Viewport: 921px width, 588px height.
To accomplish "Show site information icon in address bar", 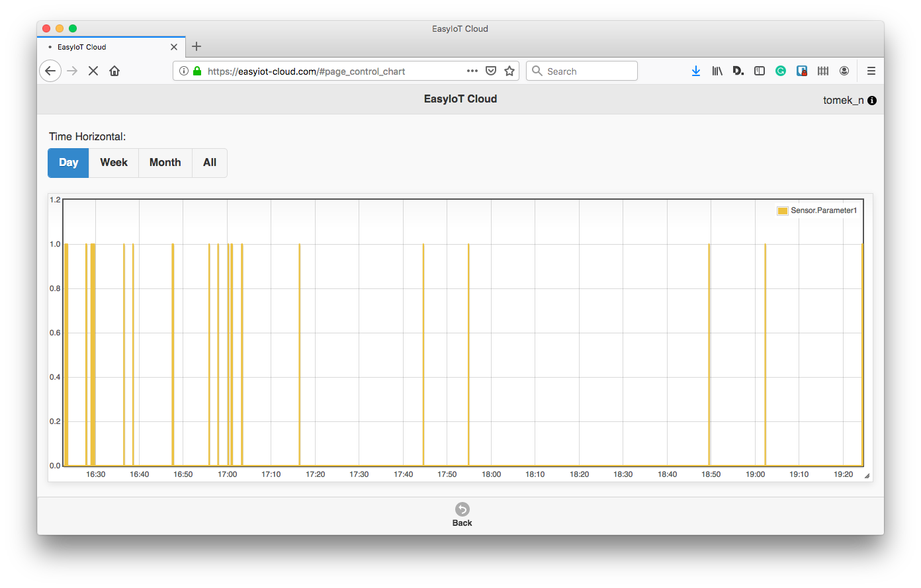I will pyautogui.click(x=184, y=71).
